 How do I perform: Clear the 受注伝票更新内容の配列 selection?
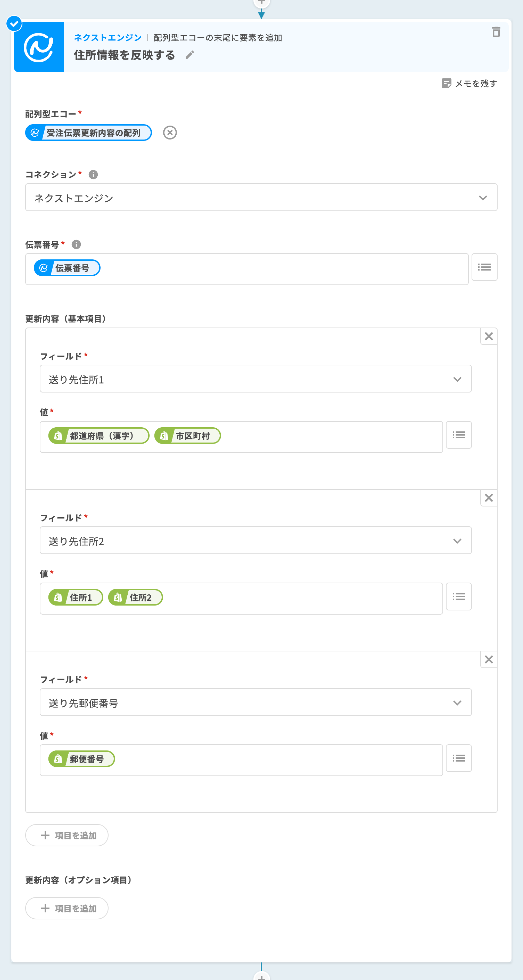(170, 133)
